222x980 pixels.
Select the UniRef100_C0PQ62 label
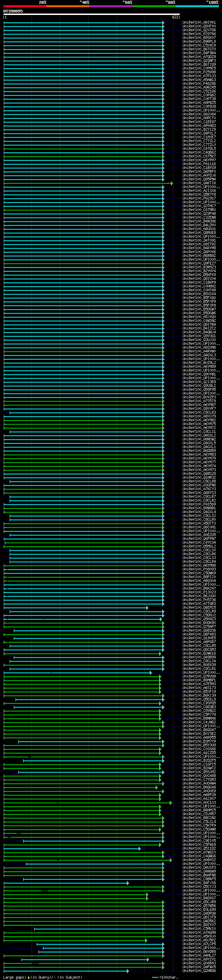pyautogui.click(x=199, y=95)
